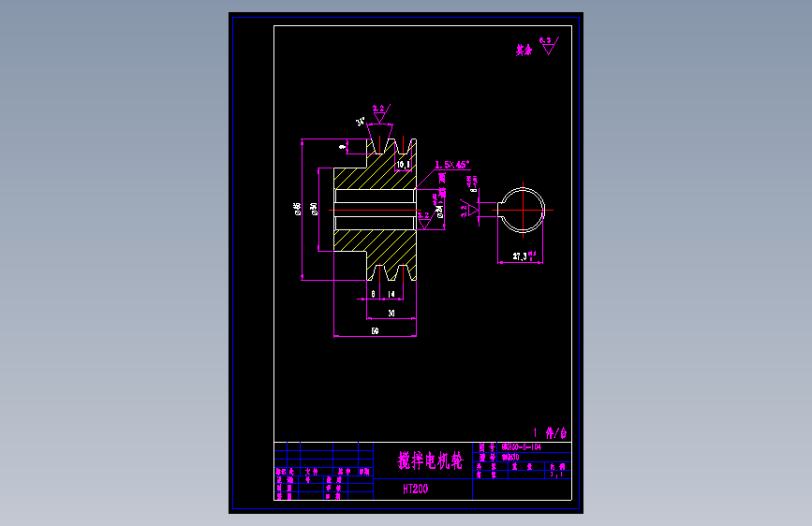Select the HT200 material text
Viewport: 812px width, 526px height.
click(415, 489)
